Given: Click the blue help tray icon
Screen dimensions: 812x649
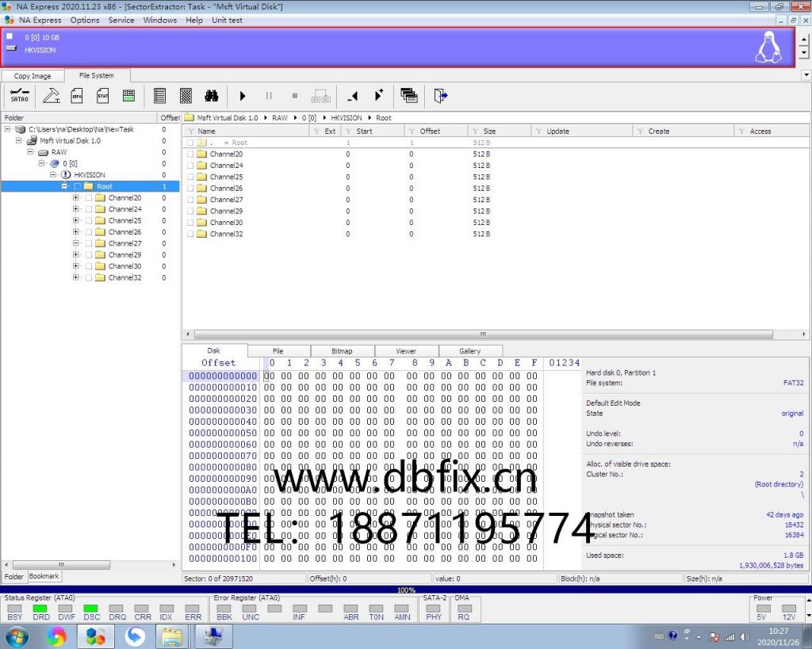Looking at the screenshot, I should (672, 636).
